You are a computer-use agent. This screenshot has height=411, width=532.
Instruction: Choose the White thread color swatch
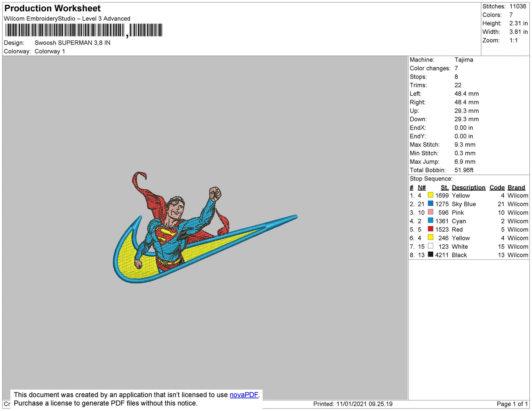pos(430,246)
